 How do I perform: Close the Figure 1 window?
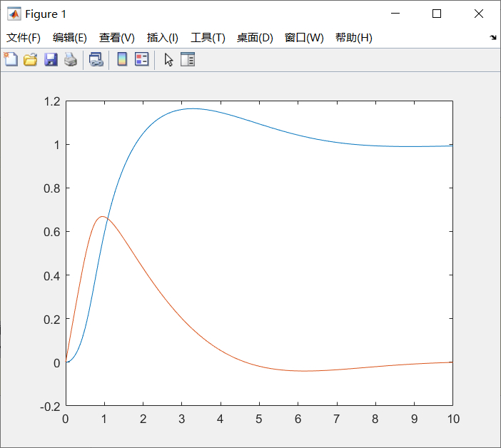coord(479,14)
